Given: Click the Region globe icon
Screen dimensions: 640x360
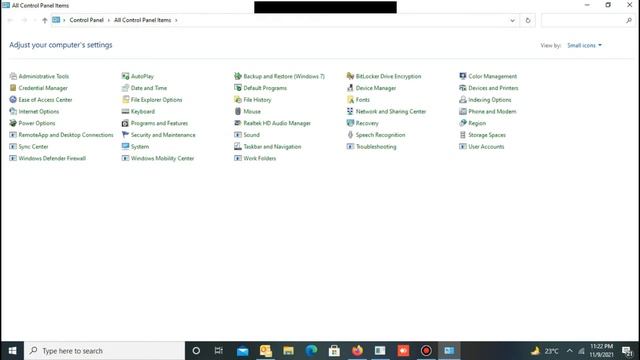Looking at the screenshot, I should (x=463, y=123).
